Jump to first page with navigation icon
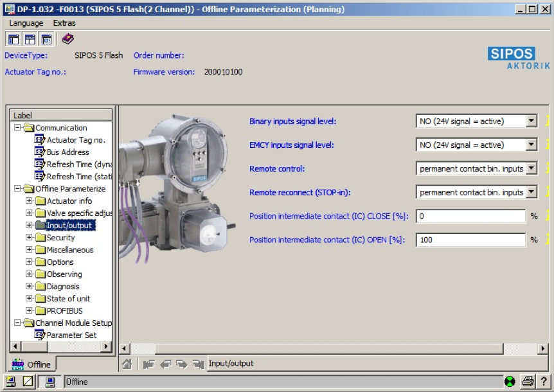Image resolution: width=554 pixels, height=392 pixels. pos(149,364)
